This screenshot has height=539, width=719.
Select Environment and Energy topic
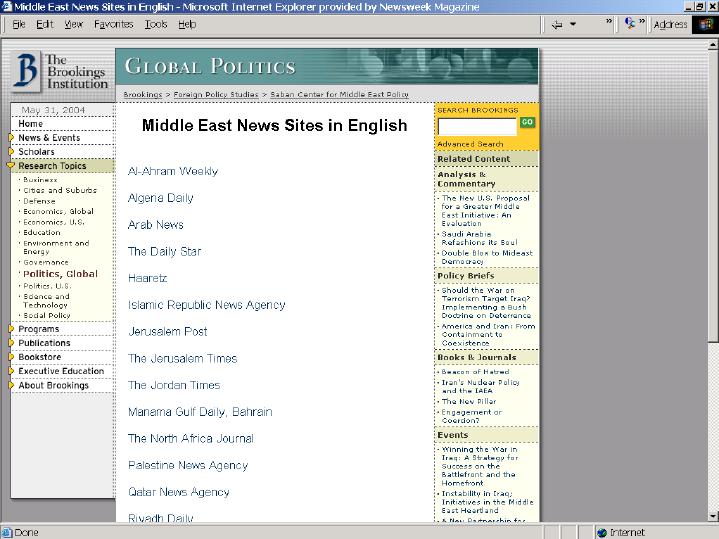[x=56, y=247]
